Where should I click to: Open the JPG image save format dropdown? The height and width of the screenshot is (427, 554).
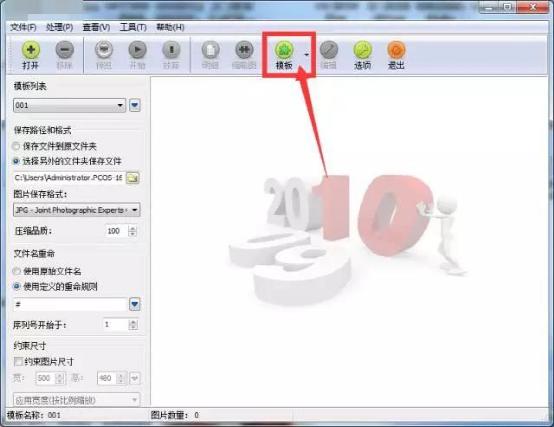(77, 210)
